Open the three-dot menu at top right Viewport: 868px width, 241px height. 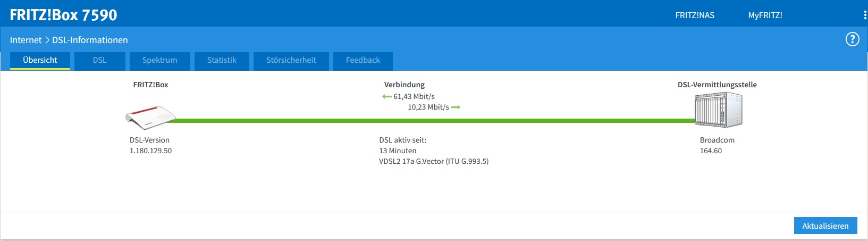tap(865, 15)
